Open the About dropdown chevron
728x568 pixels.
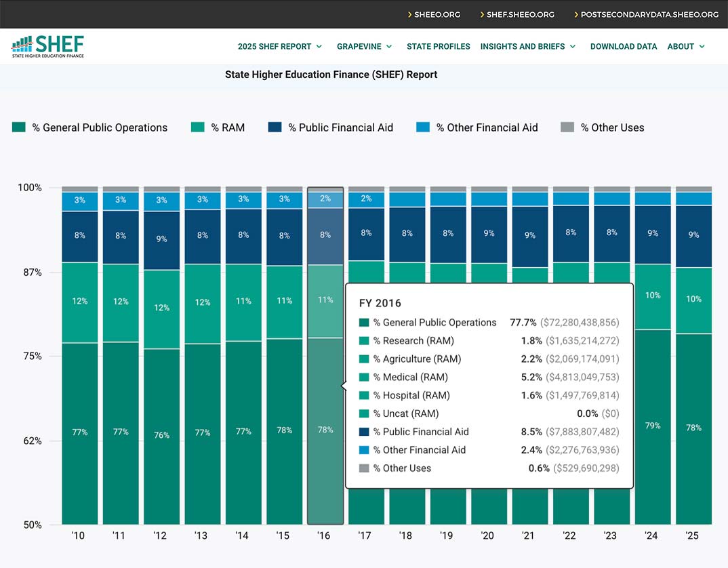point(702,47)
